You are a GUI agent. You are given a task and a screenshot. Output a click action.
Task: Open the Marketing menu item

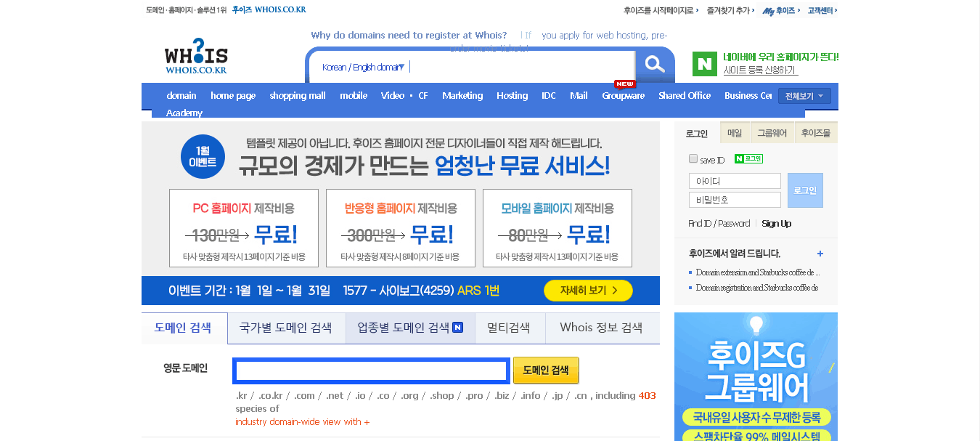pyautogui.click(x=462, y=96)
